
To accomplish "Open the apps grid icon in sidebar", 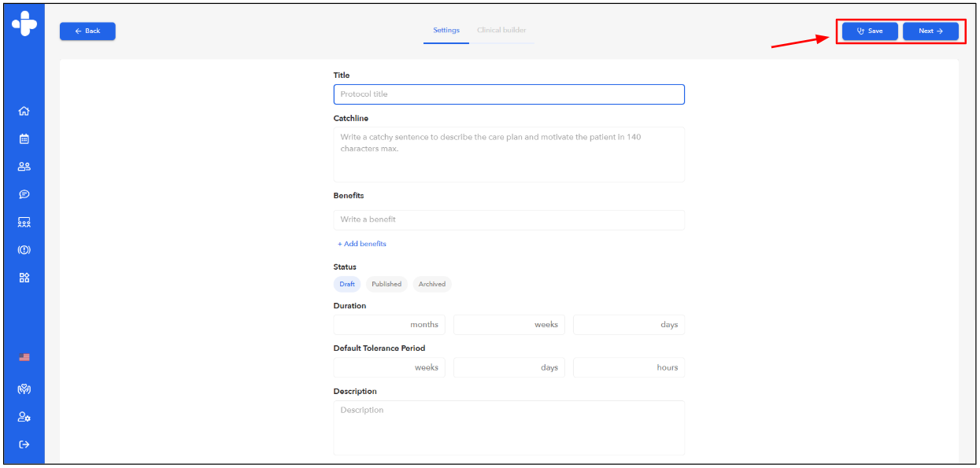I will click(x=24, y=278).
